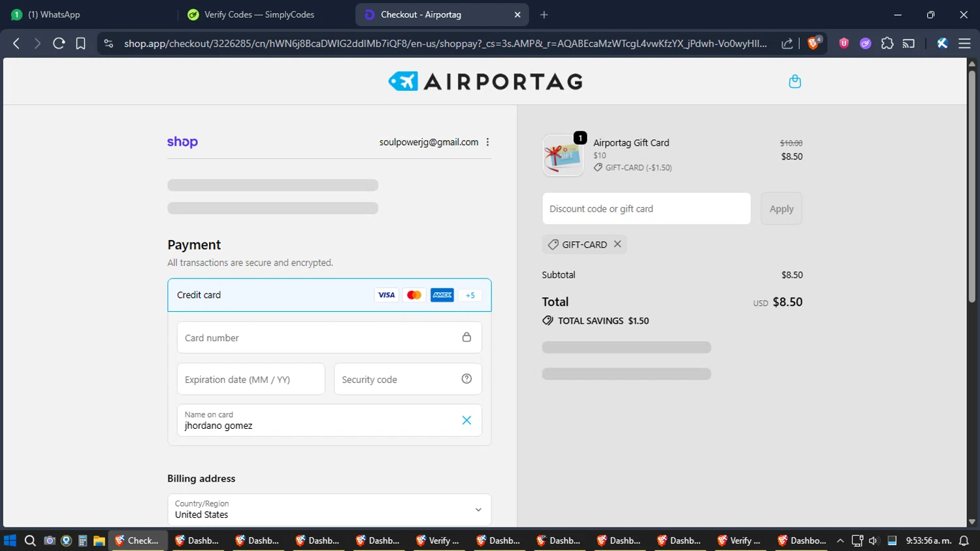Click the soulpowerjg@gmail.com account email
This screenshot has width=980, height=551.
(429, 142)
